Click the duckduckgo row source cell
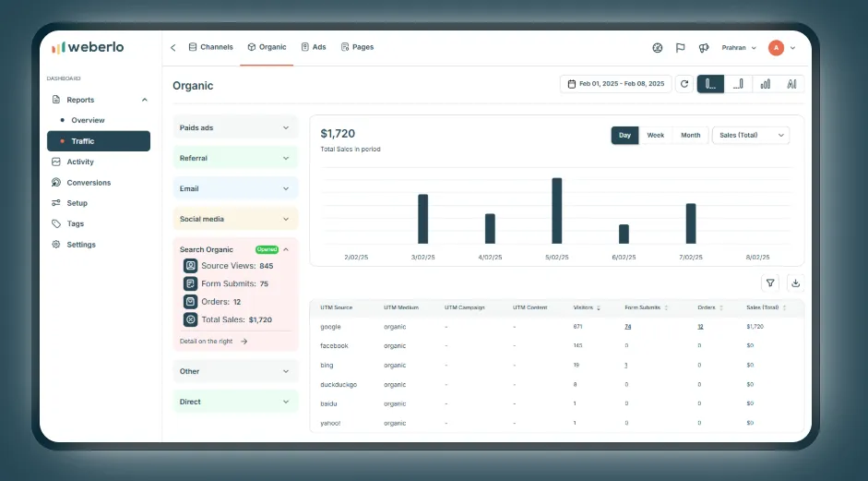The height and width of the screenshot is (481, 868). [339, 385]
